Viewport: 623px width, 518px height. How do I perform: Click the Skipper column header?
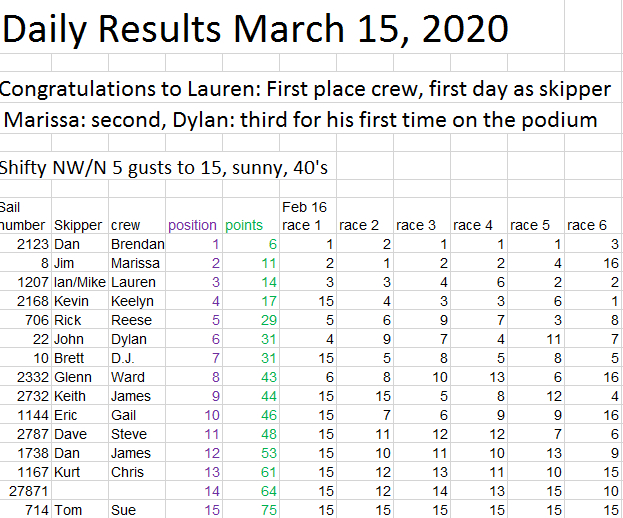tap(77, 225)
